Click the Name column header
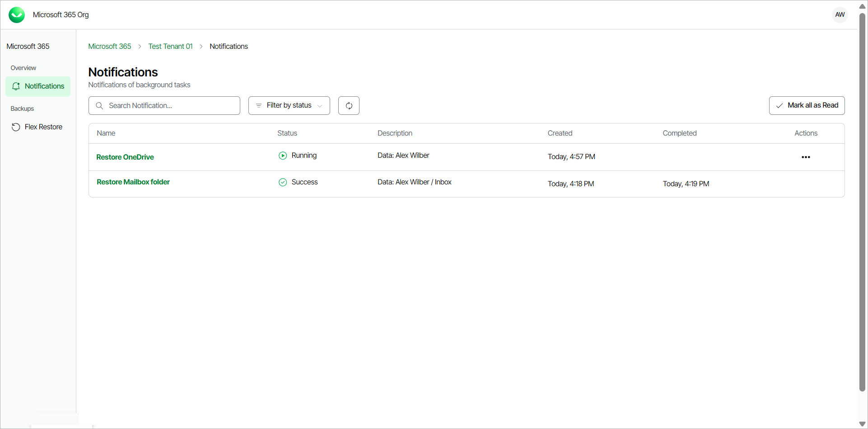Viewport: 868px width, 429px height. (106, 133)
